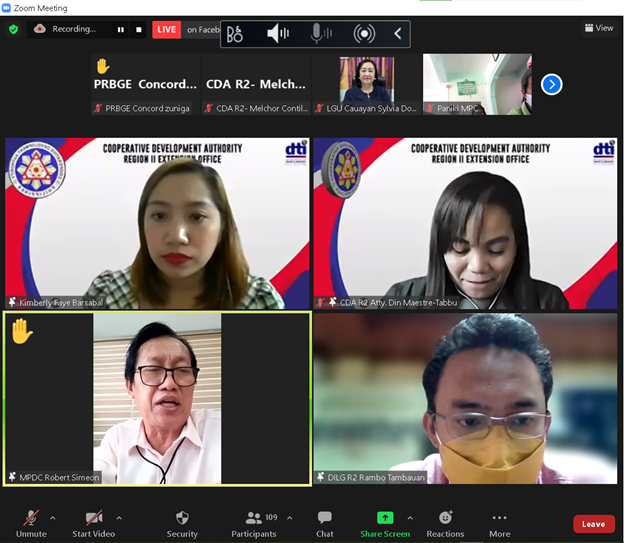
Task: Click pin icon beside Kimberly Faye Barsabal name
Action: tap(12, 302)
